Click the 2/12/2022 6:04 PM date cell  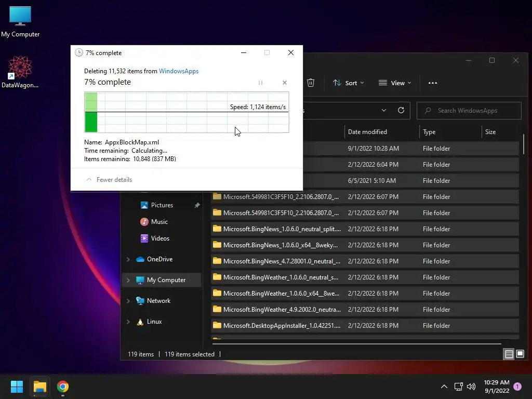[373, 165]
